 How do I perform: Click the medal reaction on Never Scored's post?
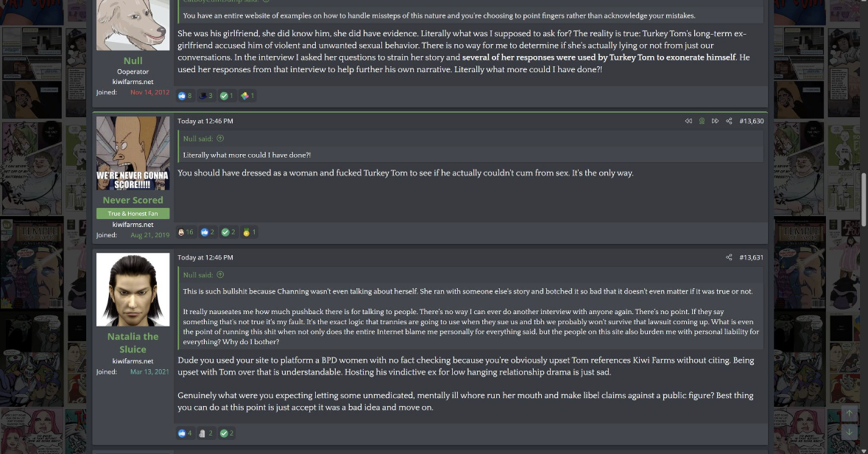(247, 232)
